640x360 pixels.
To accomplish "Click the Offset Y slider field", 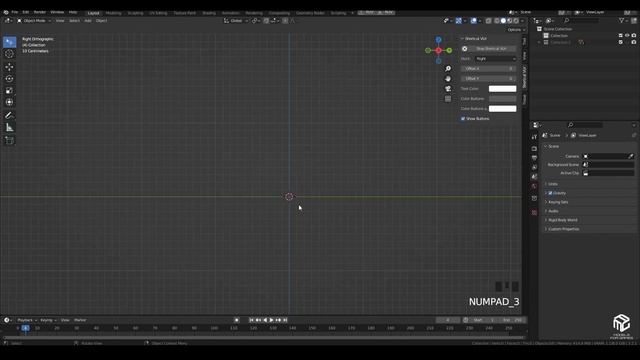I will point(489,78).
